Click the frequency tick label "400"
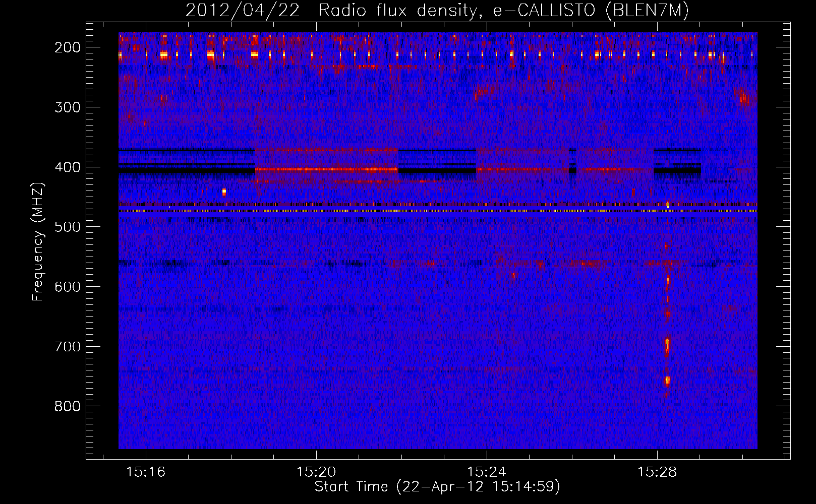This screenshot has width=816, height=504. 68,167
